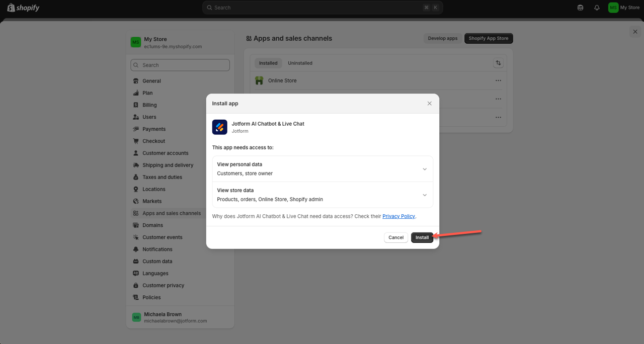Image resolution: width=644 pixels, height=344 pixels.
Task: Click the Customer accounts icon
Action: (x=136, y=153)
